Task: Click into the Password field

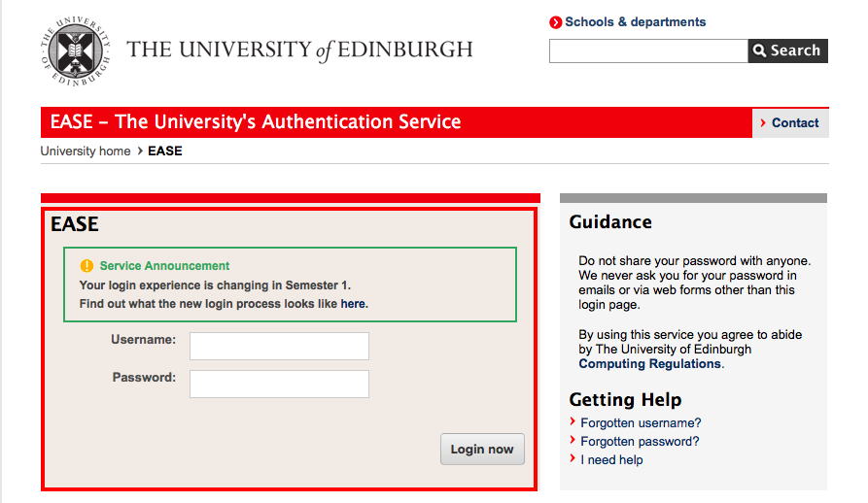Action: [x=279, y=385]
